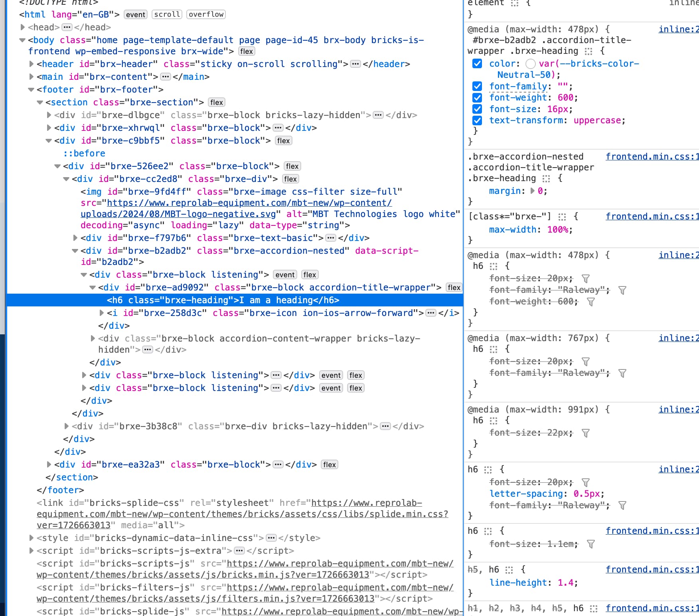Click the white color swatch for Neutral-50
This screenshot has height=616, width=699.
[531, 64]
